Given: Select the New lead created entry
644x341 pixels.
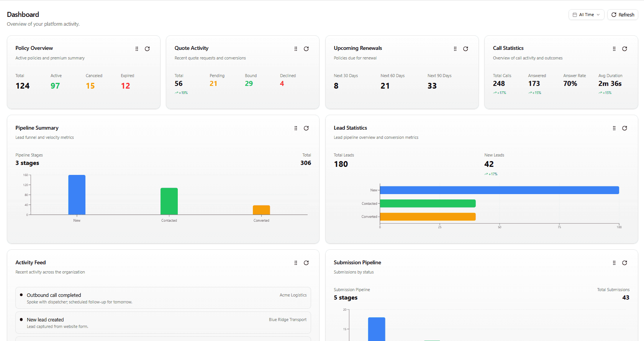Looking at the screenshot, I should (x=45, y=320).
